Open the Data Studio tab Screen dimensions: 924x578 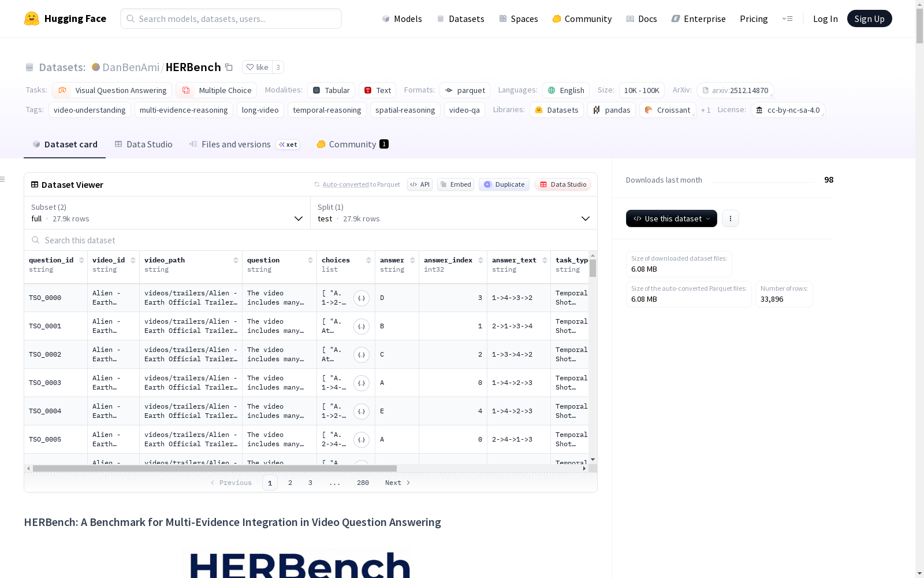click(x=144, y=144)
